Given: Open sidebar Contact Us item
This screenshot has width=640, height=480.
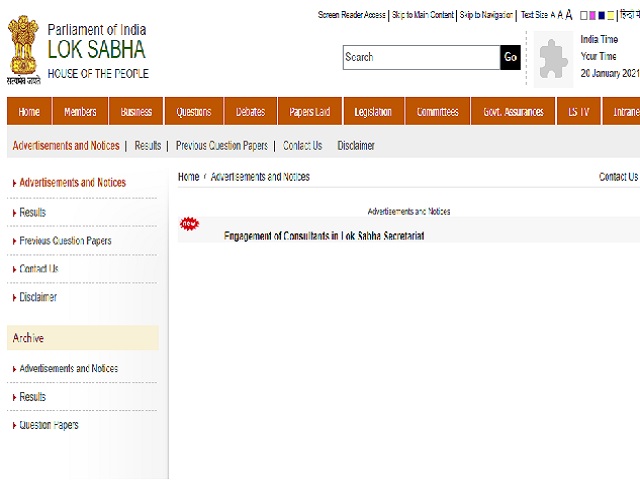Looking at the screenshot, I should (39, 269).
